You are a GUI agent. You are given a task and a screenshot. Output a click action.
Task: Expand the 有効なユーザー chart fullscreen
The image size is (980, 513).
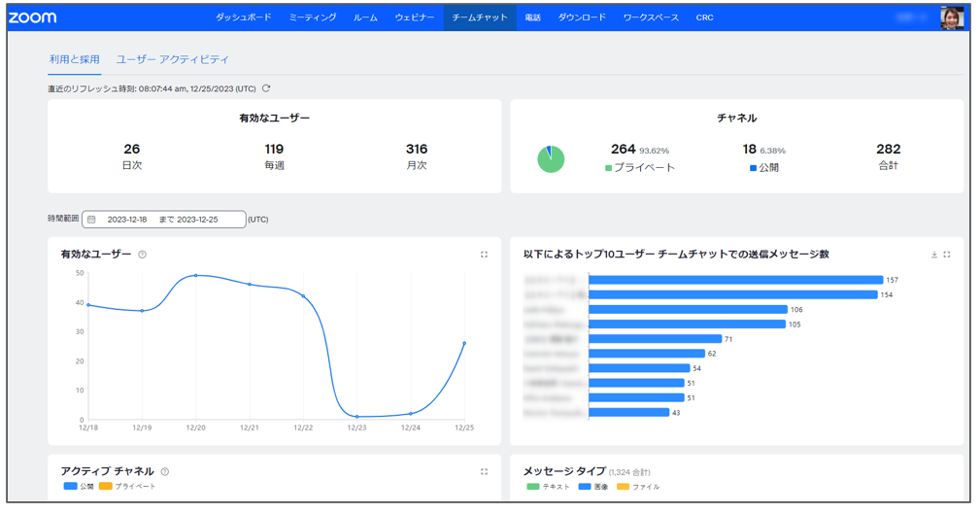click(484, 255)
